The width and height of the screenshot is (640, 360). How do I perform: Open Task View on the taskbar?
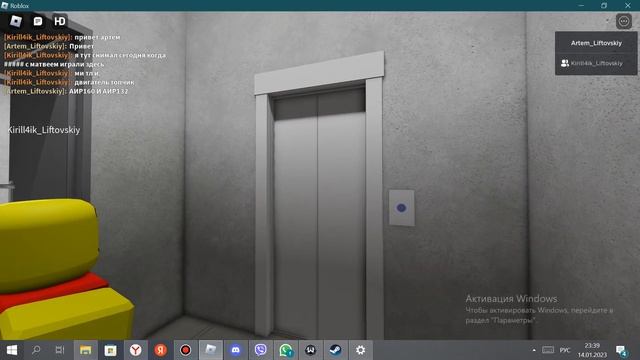[x=60, y=350]
